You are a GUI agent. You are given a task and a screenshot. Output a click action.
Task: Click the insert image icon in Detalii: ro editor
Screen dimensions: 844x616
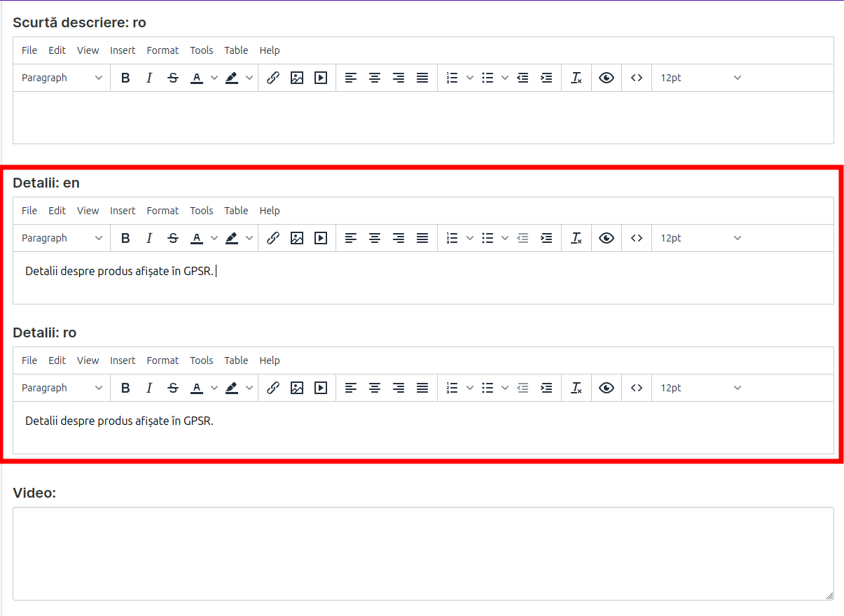click(297, 388)
